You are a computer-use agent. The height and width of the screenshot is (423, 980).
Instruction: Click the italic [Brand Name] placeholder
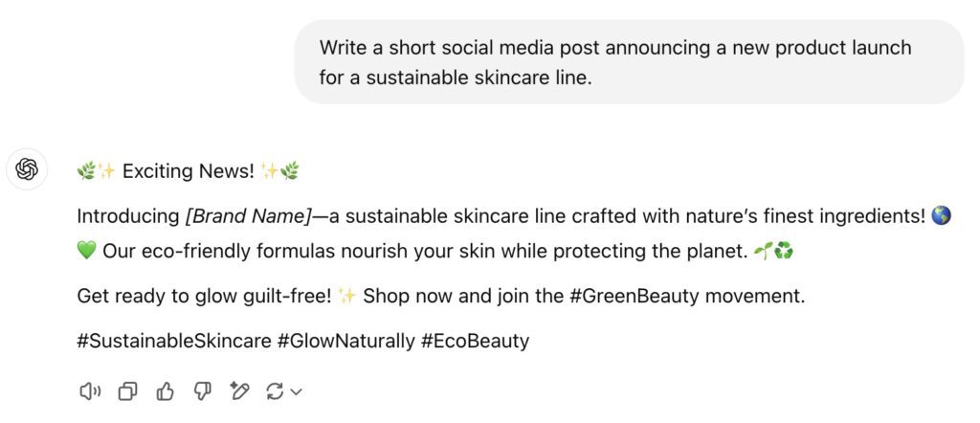(249, 216)
